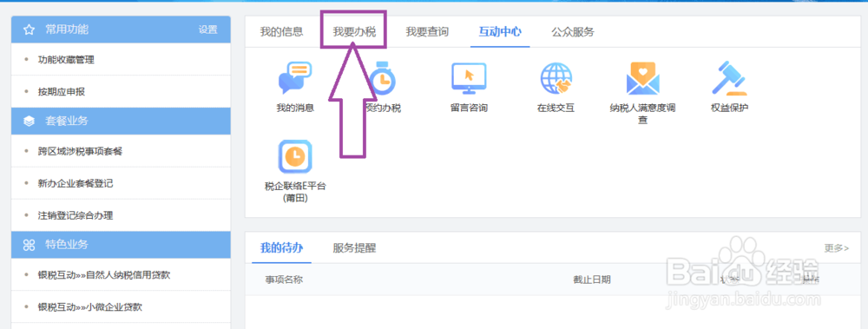Open 银税互动»»自然人纳税信用贷款
The image size is (868, 329).
click(121, 274)
